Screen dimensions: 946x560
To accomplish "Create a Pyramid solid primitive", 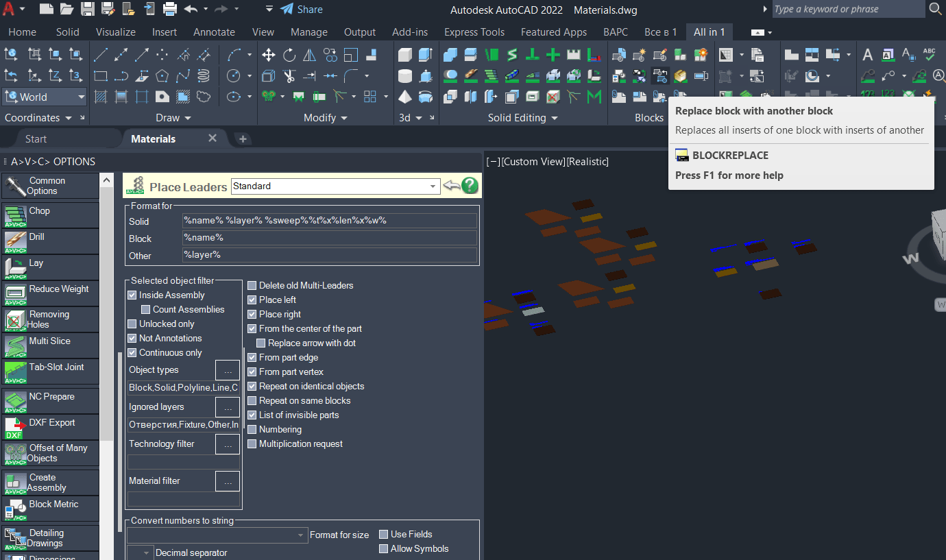I will point(405,96).
